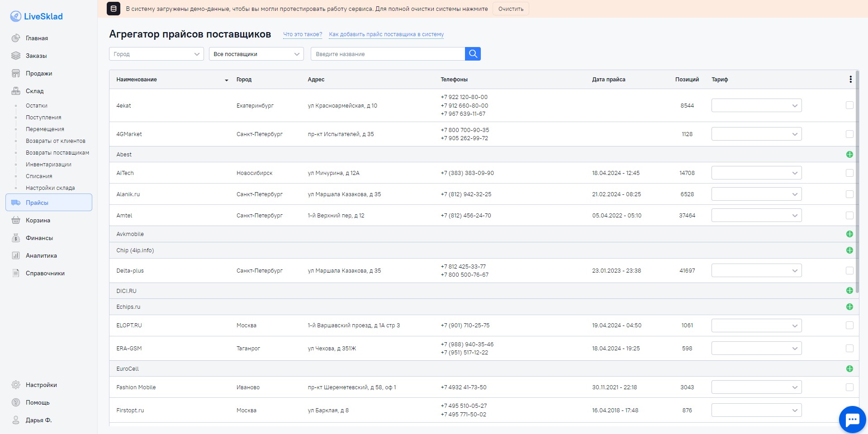Viewport: 868px width, 434px height.
Task: Open the live chat widget
Action: point(852,420)
